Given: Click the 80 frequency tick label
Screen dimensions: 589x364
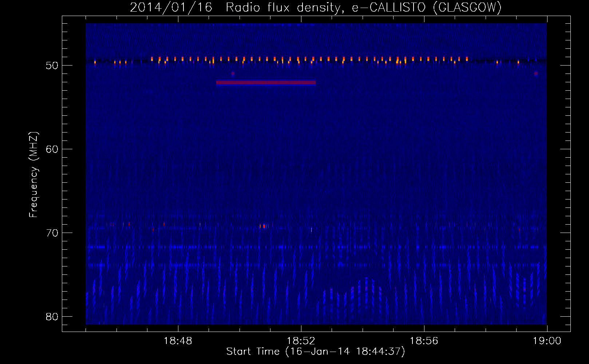Looking at the screenshot, I should click(x=52, y=317).
